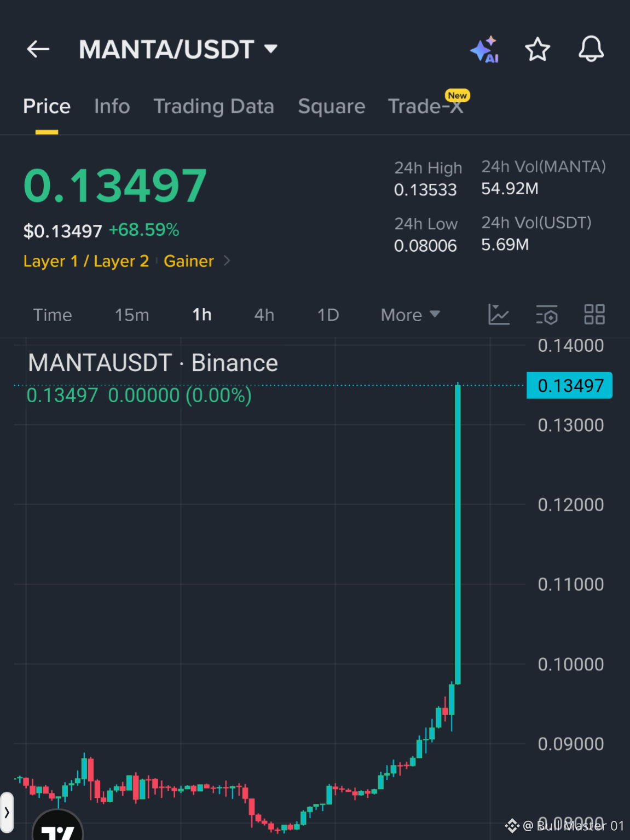Expand the More intervals dropdown
630x840 pixels.
(x=411, y=315)
